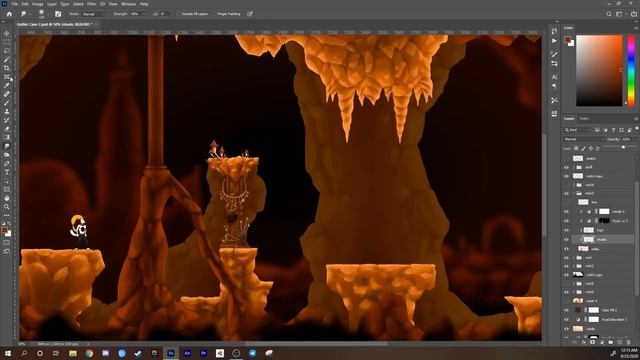Toggle visibility of the shade layer
This screenshot has width=640, height=360.
[566, 240]
